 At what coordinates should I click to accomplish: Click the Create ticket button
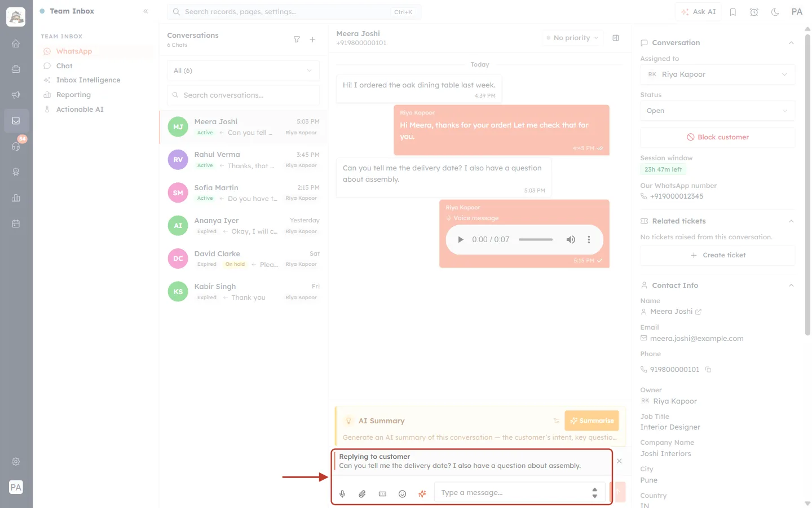click(717, 255)
